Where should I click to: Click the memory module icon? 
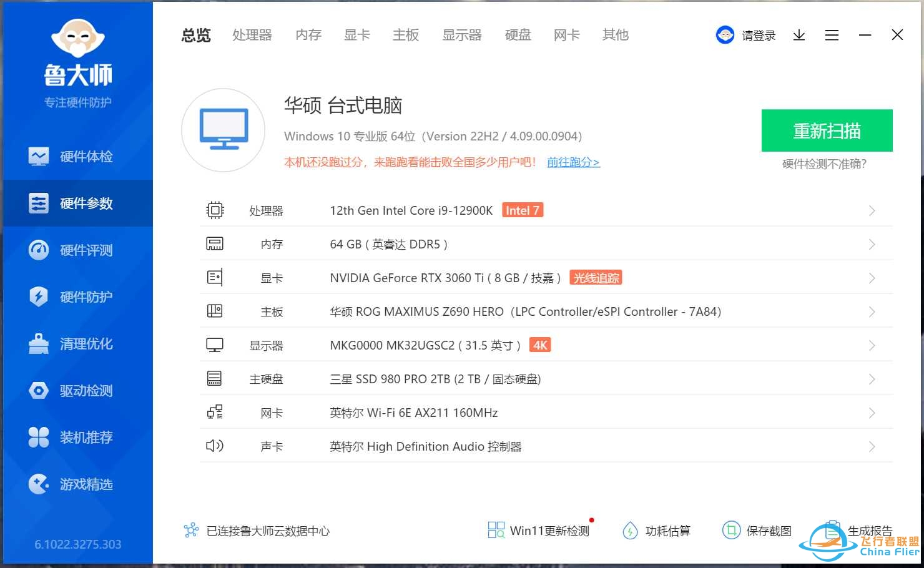[215, 244]
